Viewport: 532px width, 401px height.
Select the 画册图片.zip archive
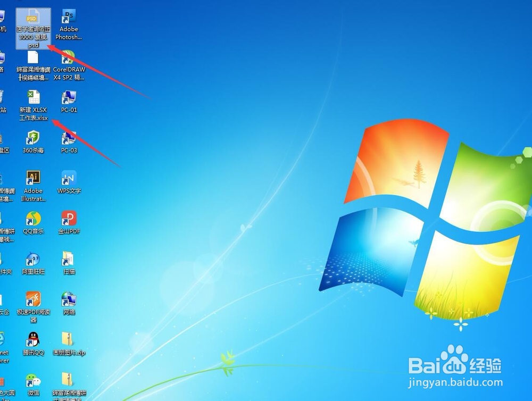pos(69,344)
